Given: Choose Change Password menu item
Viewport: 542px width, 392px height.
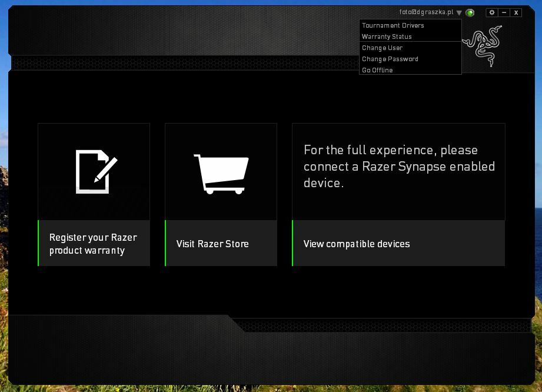Looking at the screenshot, I should [x=410, y=59].
